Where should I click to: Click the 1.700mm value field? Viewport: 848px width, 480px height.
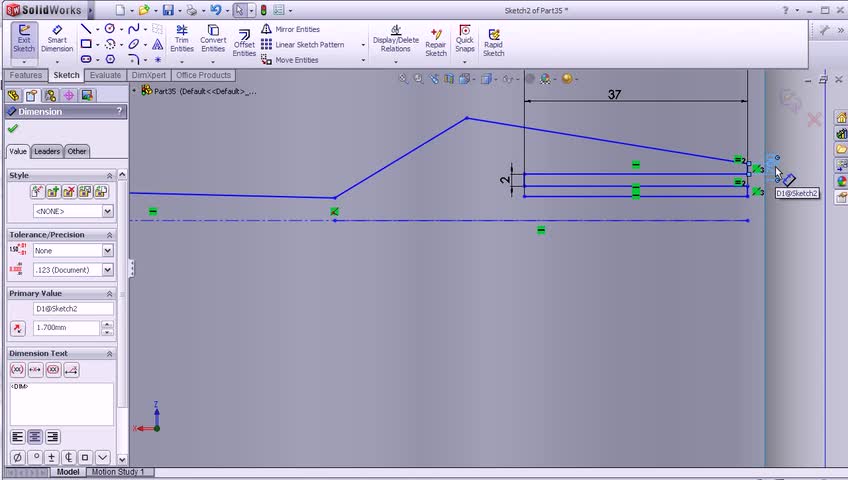[x=67, y=328]
